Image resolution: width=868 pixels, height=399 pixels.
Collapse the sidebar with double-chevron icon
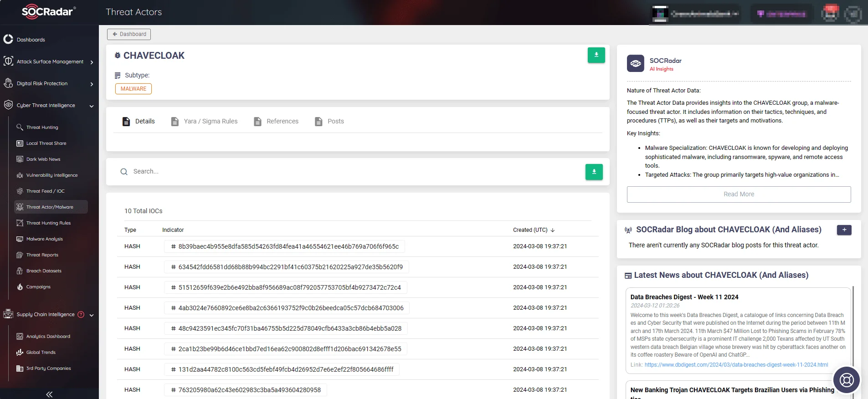point(49,394)
